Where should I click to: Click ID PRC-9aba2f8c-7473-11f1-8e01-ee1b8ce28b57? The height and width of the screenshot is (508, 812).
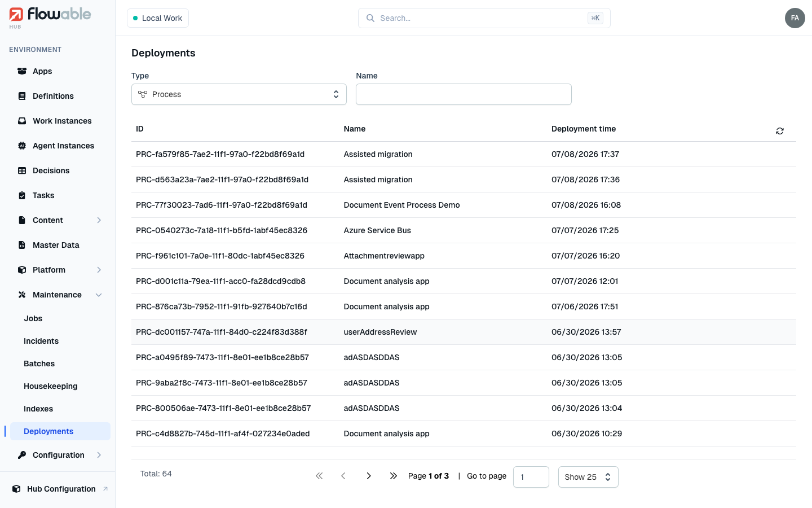point(222,383)
